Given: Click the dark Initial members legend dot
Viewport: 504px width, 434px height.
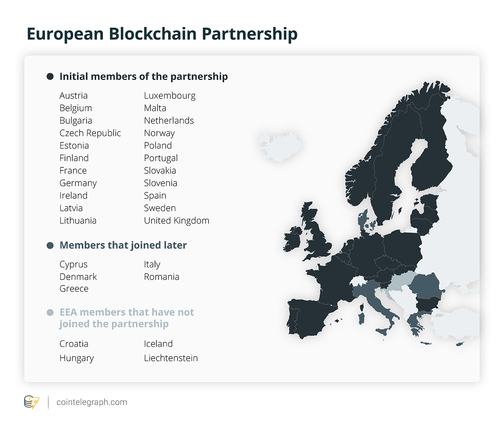Looking at the screenshot, I should [x=50, y=76].
